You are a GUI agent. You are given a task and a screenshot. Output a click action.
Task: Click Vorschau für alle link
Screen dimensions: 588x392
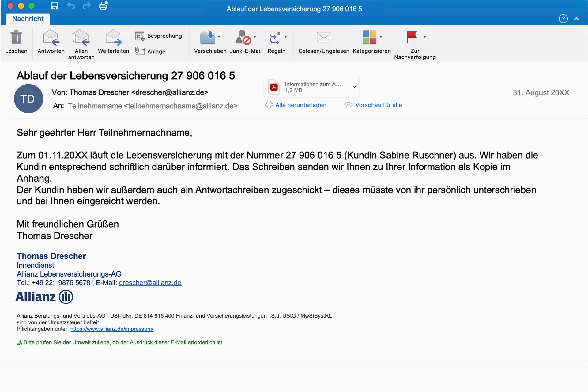coord(378,105)
